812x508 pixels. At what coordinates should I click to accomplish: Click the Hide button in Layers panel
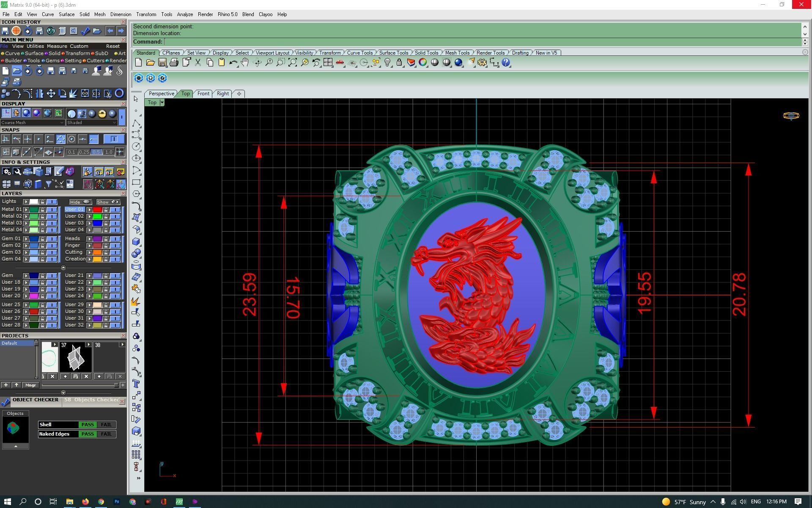point(80,202)
